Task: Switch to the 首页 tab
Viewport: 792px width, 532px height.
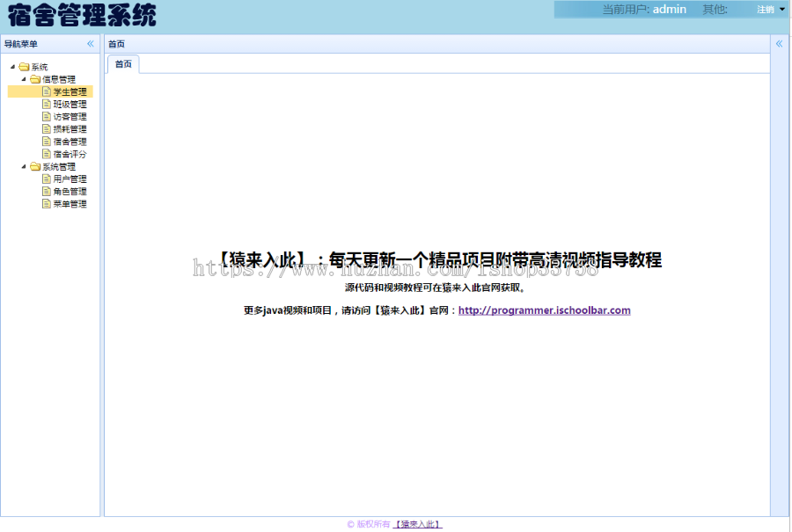Action: (123, 63)
